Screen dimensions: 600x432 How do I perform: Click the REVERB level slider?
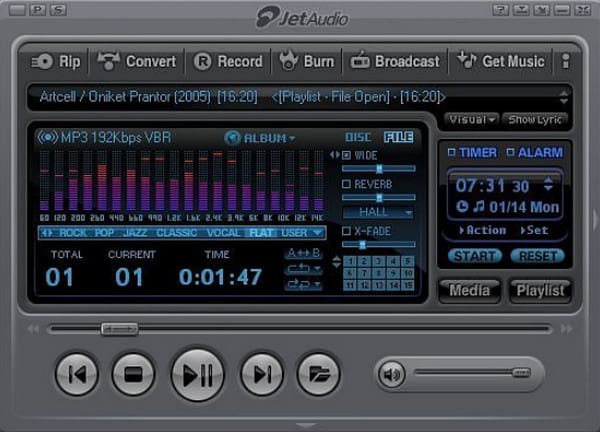pos(379,197)
